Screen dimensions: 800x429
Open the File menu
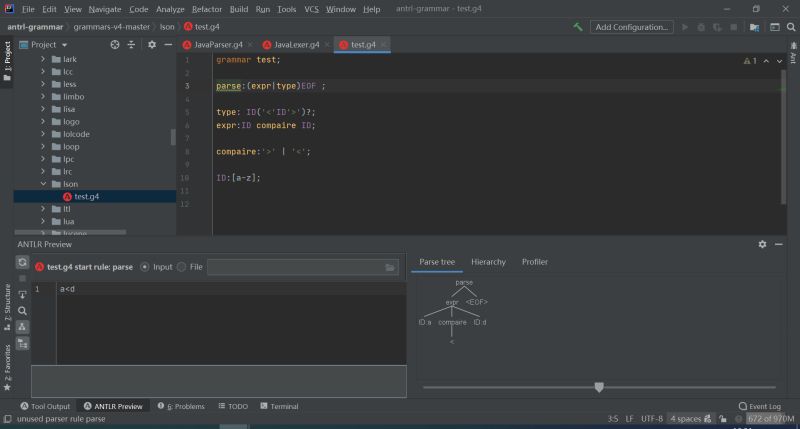tap(28, 9)
